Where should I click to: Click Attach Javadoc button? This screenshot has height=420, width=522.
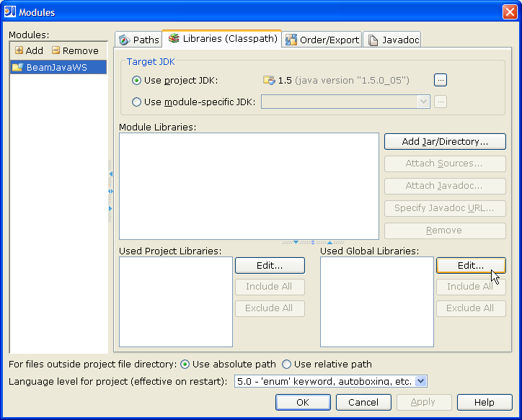[x=445, y=186]
